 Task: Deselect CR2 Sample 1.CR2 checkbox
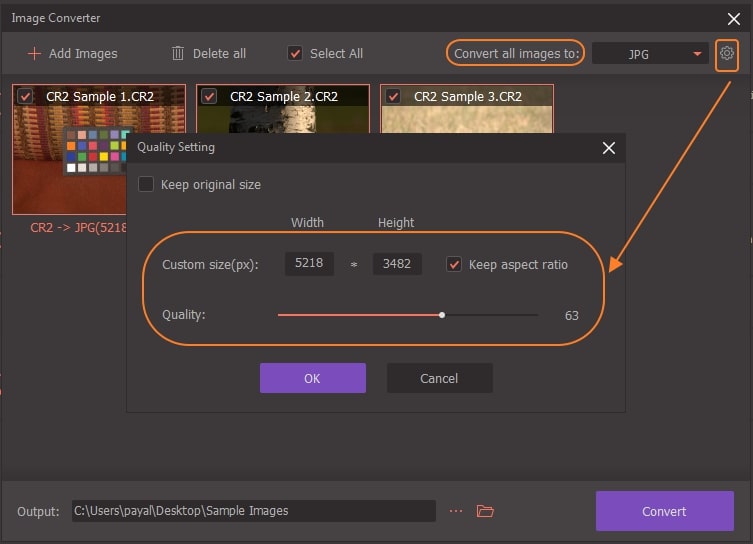point(25,97)
